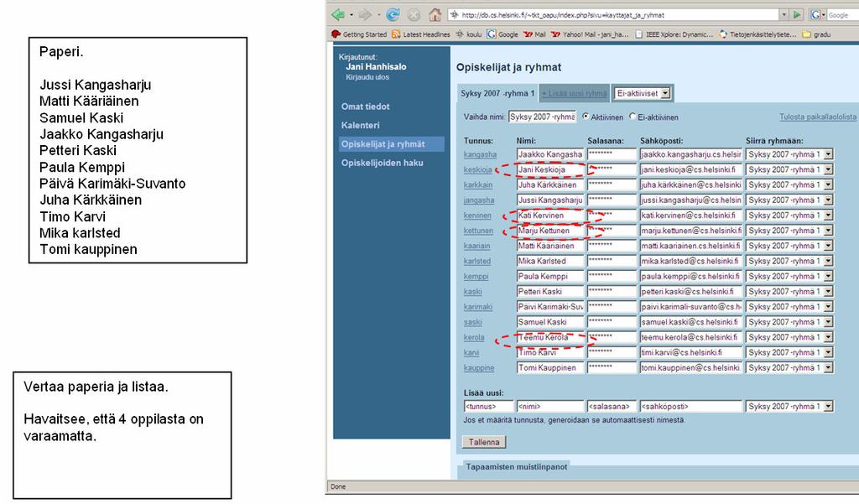The height and width of the screenshot is (504, 859).
Task: Click the email field for samuel.kaski
Action: click(x=691, y=322)
